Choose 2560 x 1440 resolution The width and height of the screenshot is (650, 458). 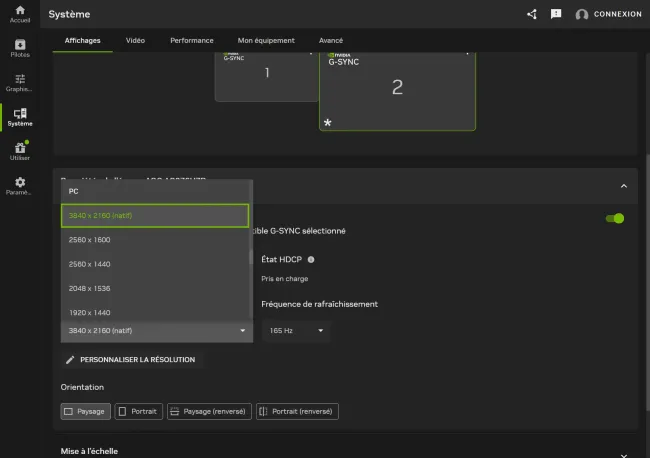pyautogui.click(x=155, y=264)
